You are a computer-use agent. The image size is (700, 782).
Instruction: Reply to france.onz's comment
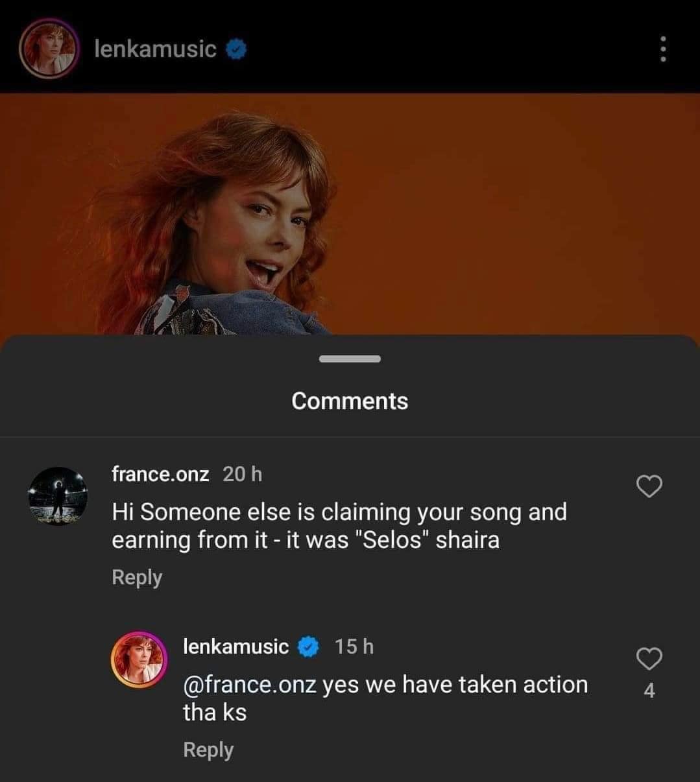[137, 577]
